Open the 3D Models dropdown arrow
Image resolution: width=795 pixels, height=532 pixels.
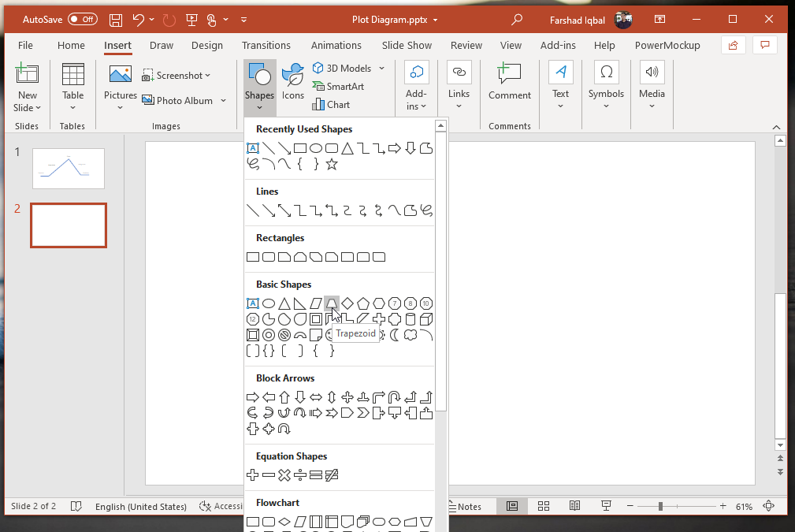click(x=382, y=69)
